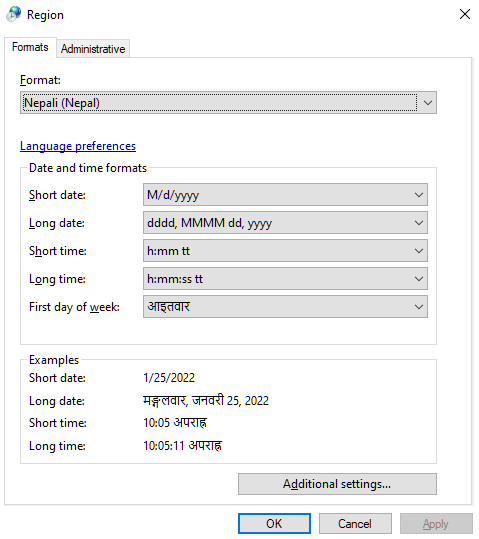Viewport: 479px width, 539px height.
Task: Open Additional settings button
Action: click(337, 484)
